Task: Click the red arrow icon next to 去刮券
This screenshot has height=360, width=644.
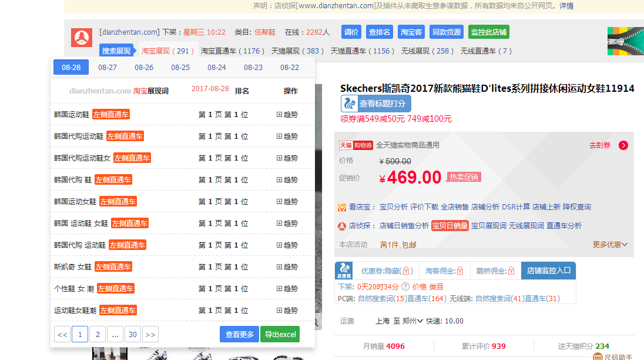Action: pyautogui.click(x=623, y=145)
